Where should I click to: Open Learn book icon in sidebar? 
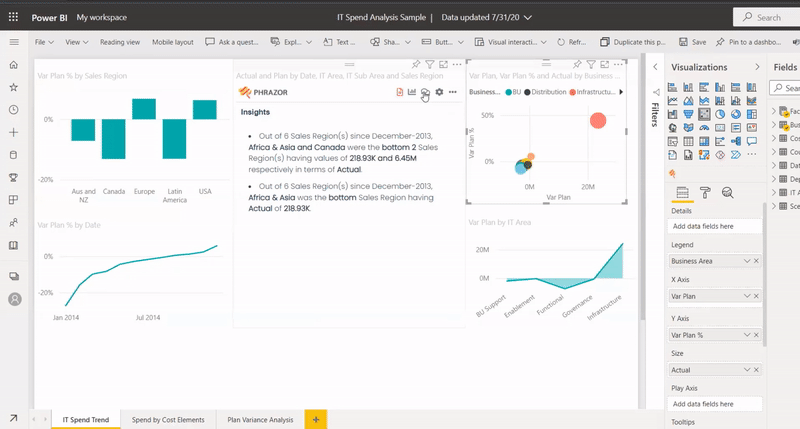click(x=14, y=245)
